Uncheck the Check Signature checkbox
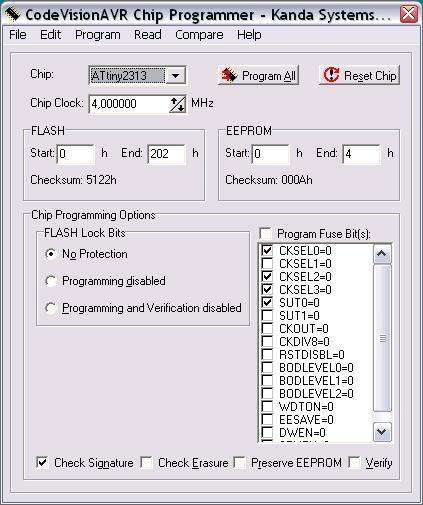The width and height of the screenshot is (423, 505). [x=42, y=463]
